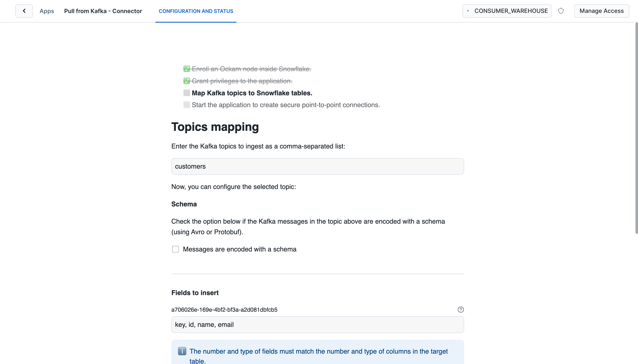The image size is (638, 364).
Task: Open the Pull from Kafka Connector dropdown
Action: tap(103, 11)
